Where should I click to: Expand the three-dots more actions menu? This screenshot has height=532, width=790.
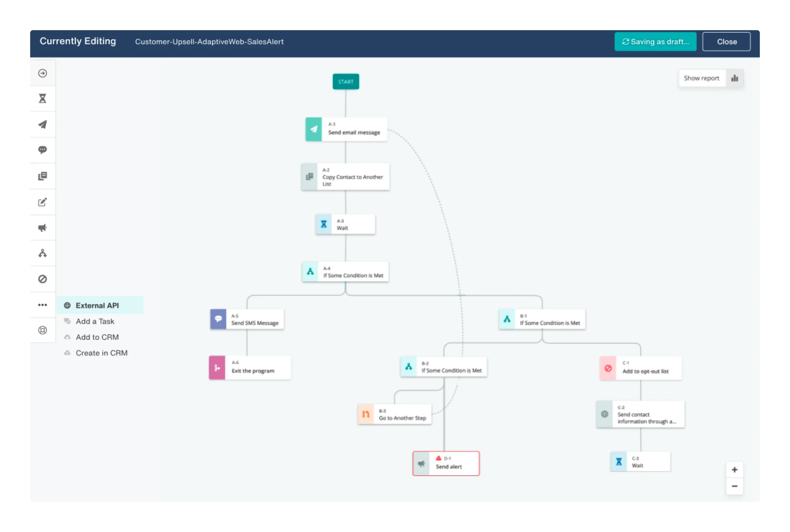click(x=42, y=305)
